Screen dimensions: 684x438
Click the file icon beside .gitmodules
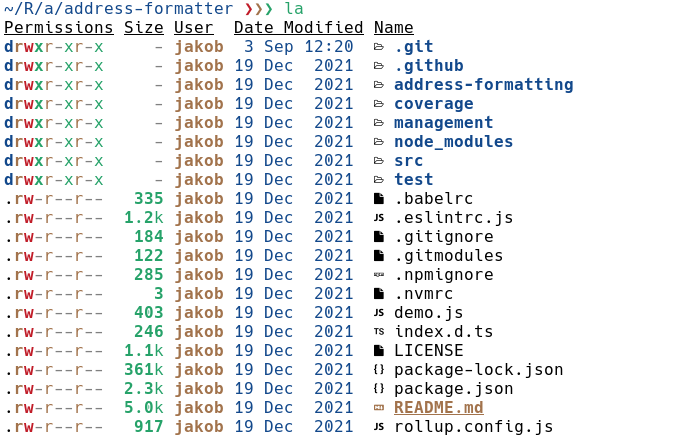379,256
